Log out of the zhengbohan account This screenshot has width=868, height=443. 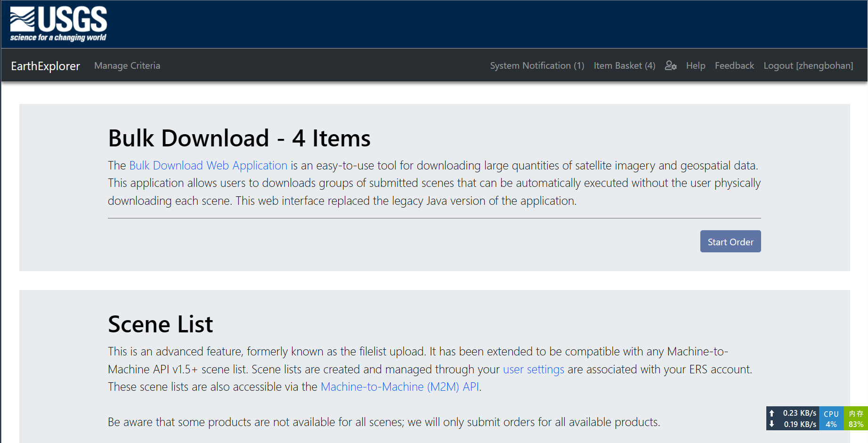click(808, 65)
